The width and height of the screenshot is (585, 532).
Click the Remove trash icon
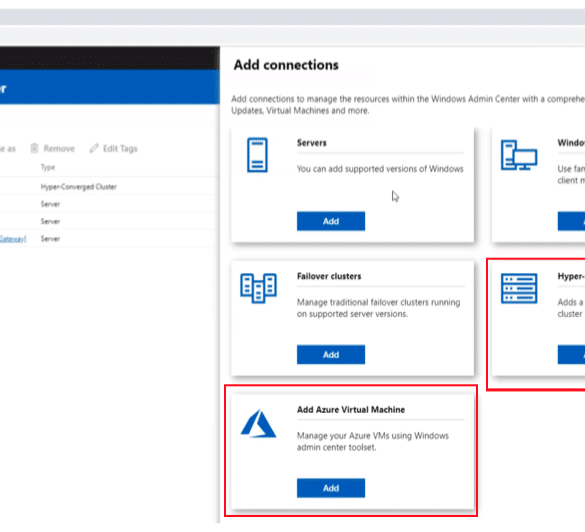(34, 148)
